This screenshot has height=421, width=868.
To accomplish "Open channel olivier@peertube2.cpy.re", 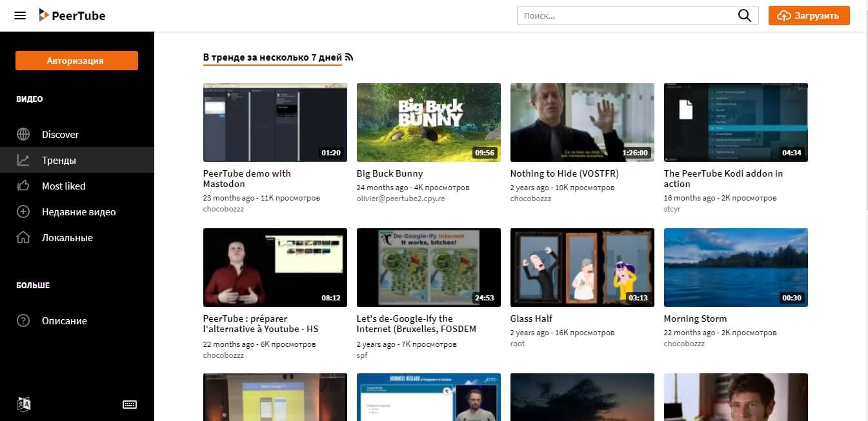I will [401, 199].
